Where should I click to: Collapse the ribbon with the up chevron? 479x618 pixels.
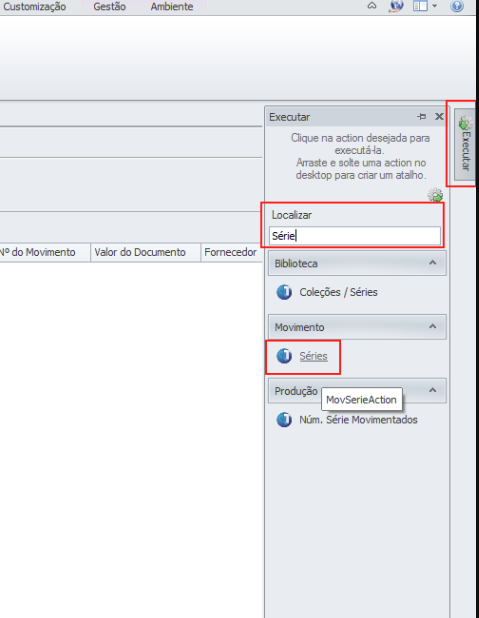coord(372,6)
